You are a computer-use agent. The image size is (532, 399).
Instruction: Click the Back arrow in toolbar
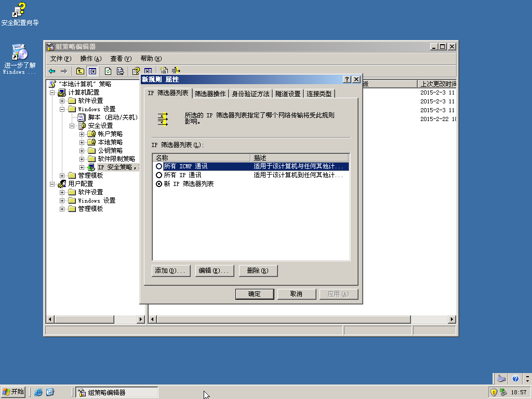click(x=52, y=71)
